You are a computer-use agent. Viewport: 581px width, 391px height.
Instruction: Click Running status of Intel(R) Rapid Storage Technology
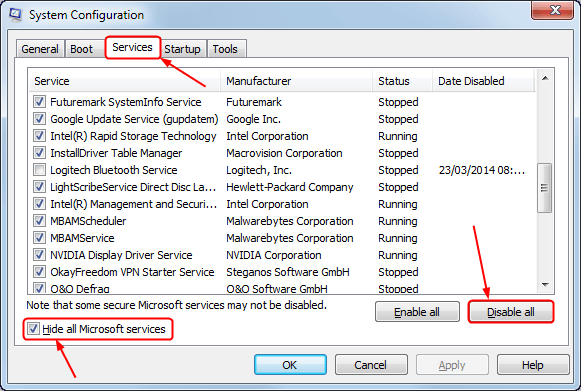pos(398,136)
